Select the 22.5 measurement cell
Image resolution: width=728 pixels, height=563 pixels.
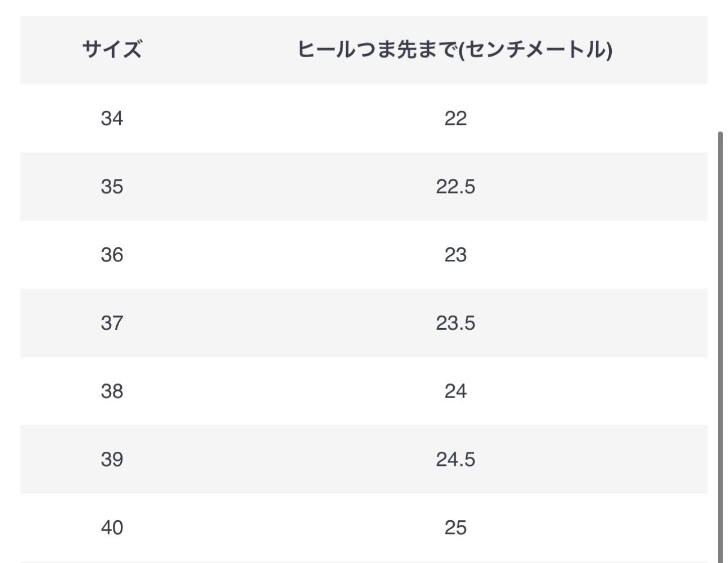(455, 186)
